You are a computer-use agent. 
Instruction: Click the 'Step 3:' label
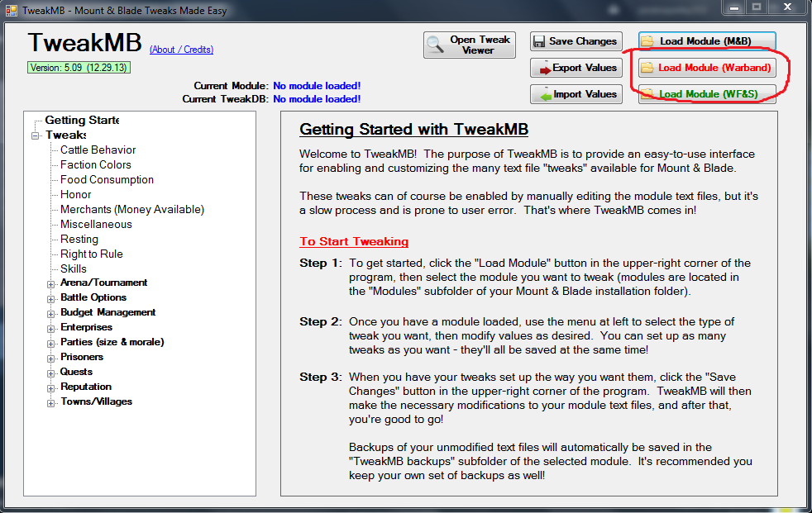point(320,377)
